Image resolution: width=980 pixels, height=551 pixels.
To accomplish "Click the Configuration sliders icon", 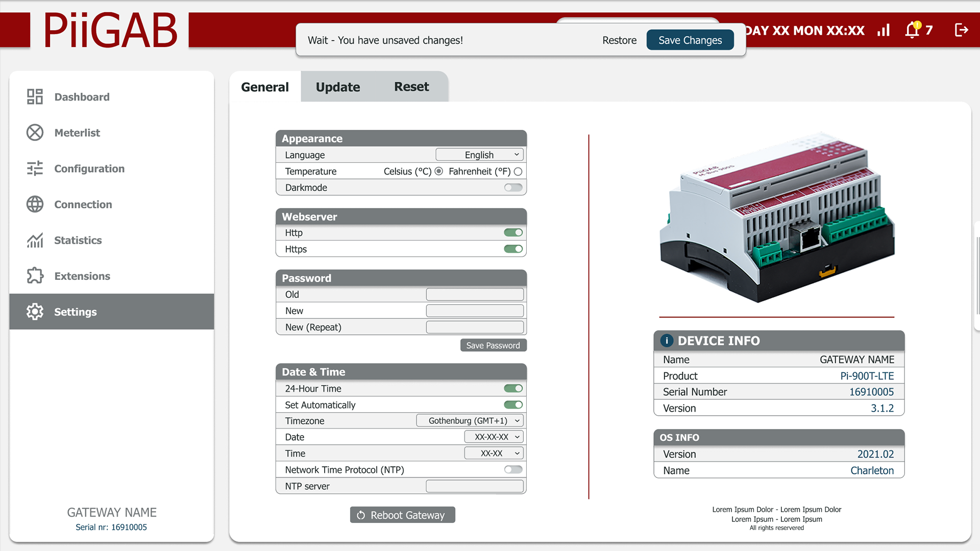I will [x=35, y=168].
